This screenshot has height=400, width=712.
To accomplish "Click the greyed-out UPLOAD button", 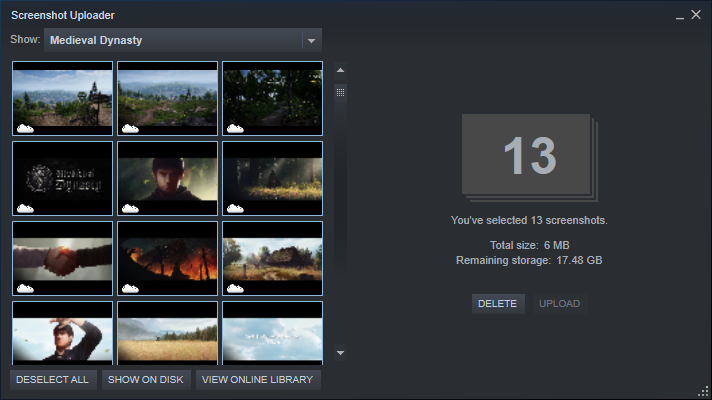I will pos(559,304).
